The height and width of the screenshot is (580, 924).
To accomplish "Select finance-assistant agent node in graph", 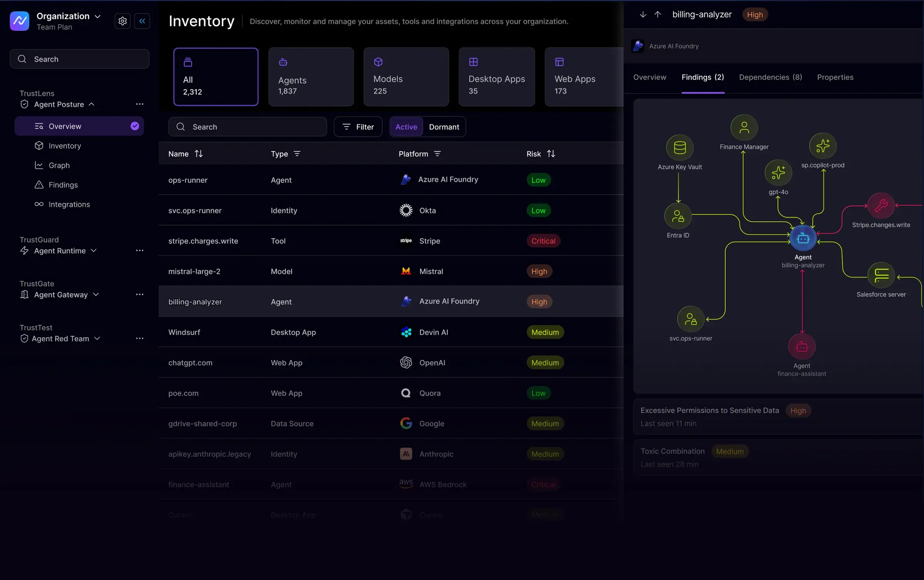I will pyautogui.click(x=802, y=347).
